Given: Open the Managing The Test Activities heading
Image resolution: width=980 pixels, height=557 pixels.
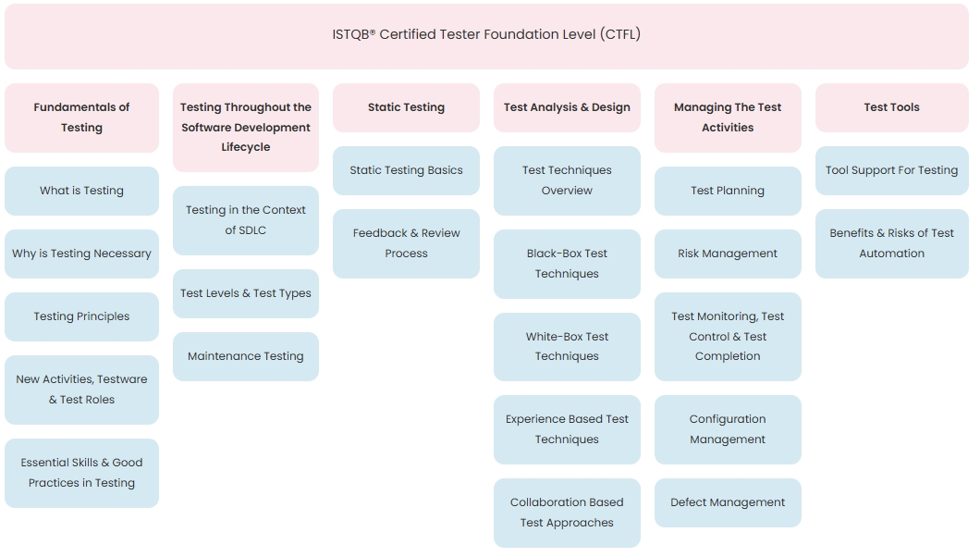Looking at the screenshot, I should click(x=728, y=118).
